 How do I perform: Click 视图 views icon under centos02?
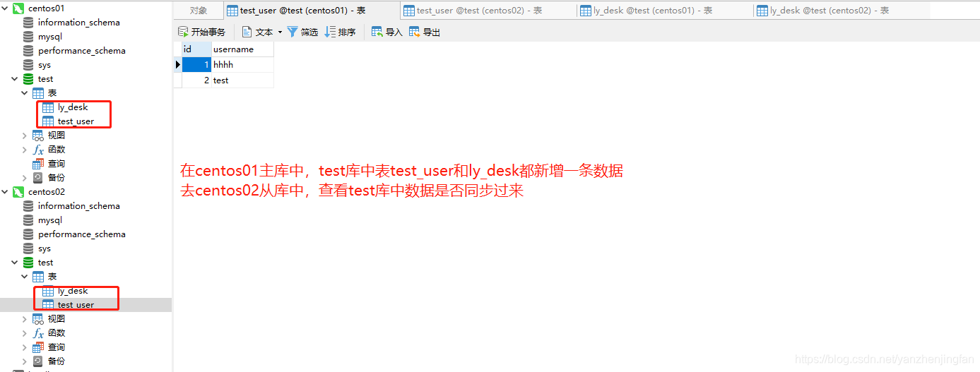(x=38, y=319)
